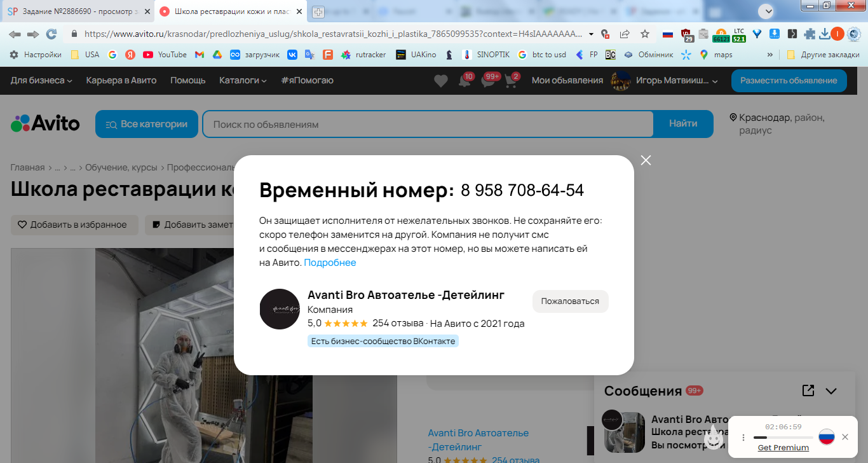
Task: Open browser extensions puzzle icon
Action: (810, 34)
